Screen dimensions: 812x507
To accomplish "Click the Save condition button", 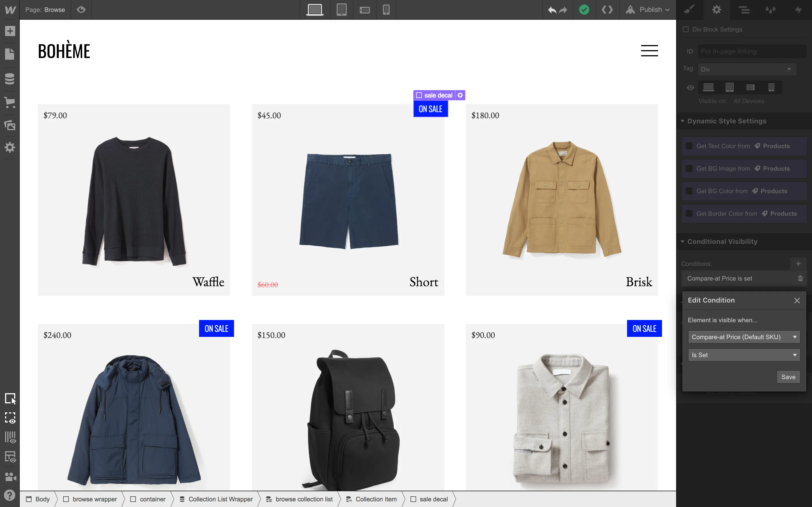I will click(x=788, y=377).
